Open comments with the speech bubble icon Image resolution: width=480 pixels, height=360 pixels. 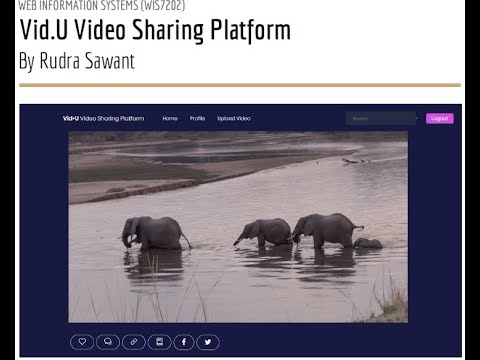(108, 342)
